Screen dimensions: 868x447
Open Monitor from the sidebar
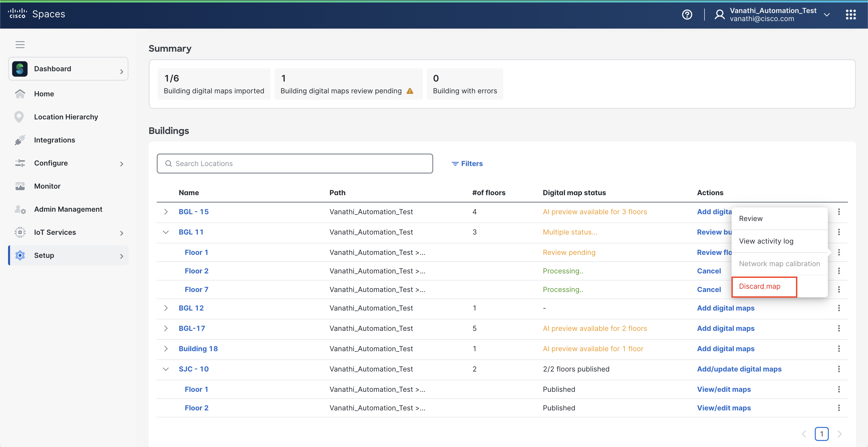pos(47,186)
